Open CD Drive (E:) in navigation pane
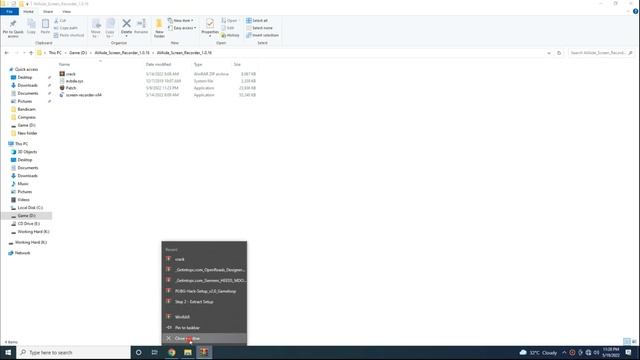This screenshot has width=640, height=360. tap(29, 224)
